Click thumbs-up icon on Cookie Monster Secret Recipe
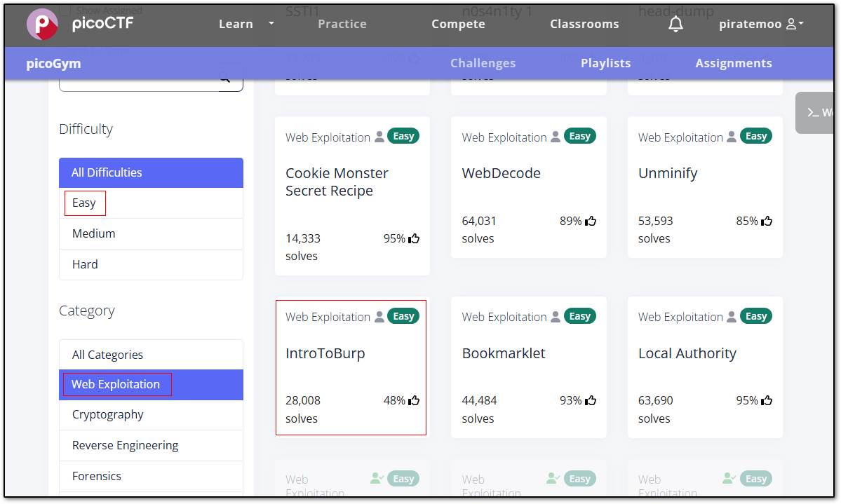The image size is (841, 504). tap(414, 238)
